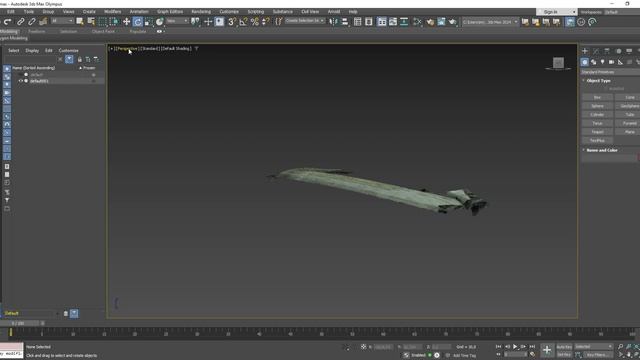The height and width of the screenshot is (360, 640).
Task: Pick the Rectangular Selection Region tool
Action: tap(102, 22)
